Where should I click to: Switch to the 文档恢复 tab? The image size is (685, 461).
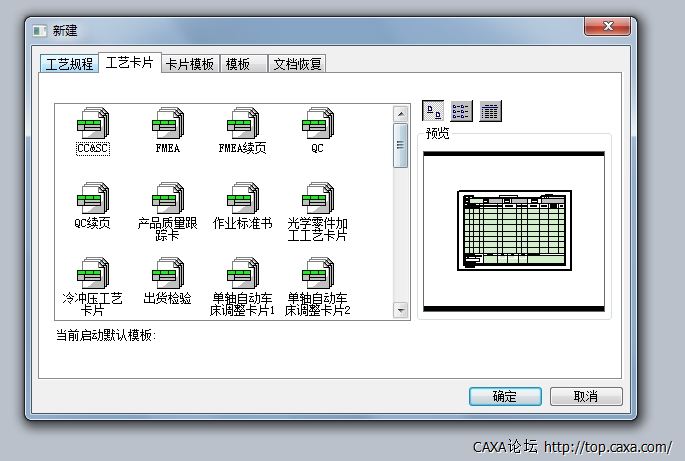297,64
